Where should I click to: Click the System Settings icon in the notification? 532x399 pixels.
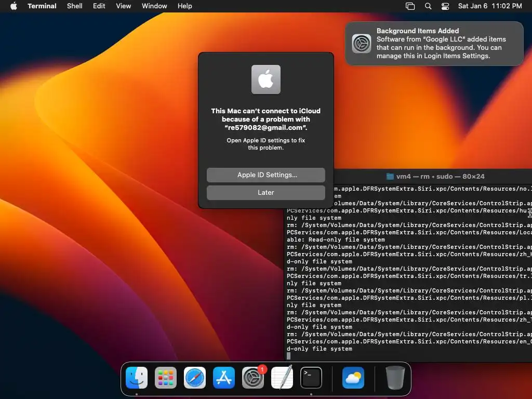362,44
